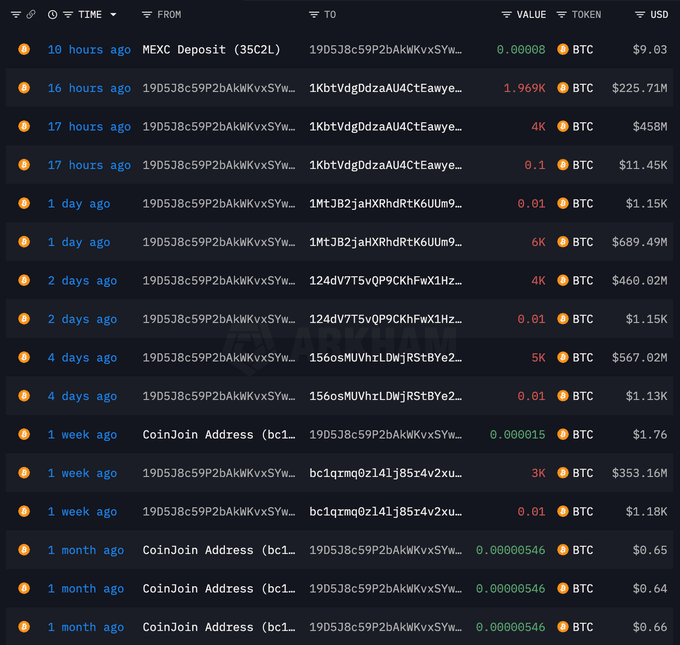Click the link chain icon in header
Screen dimensions: 680x645
pyautogui.click(x=30, y=15)
